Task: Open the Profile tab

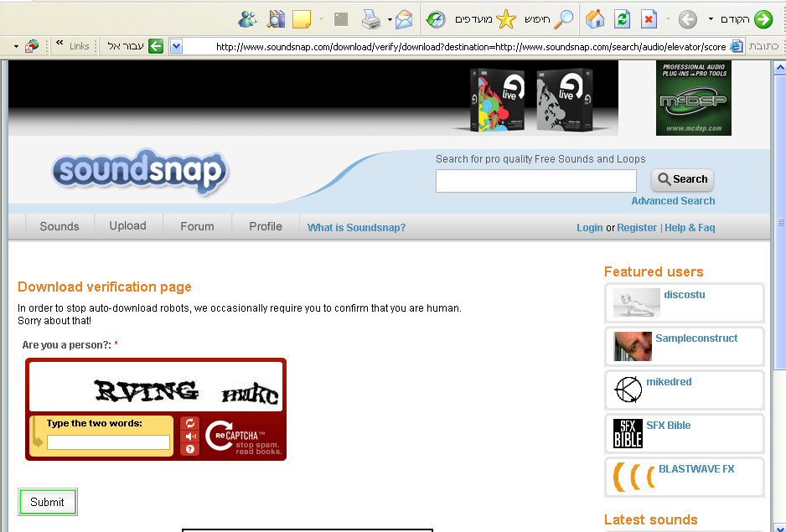Action: pyautogui.click(x=266, y=227)
